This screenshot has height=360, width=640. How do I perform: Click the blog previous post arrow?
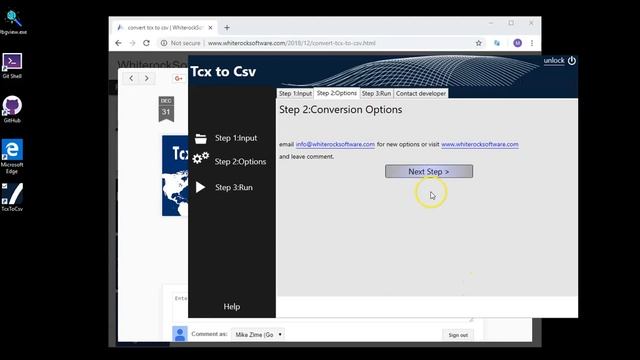tap(131, 78)
